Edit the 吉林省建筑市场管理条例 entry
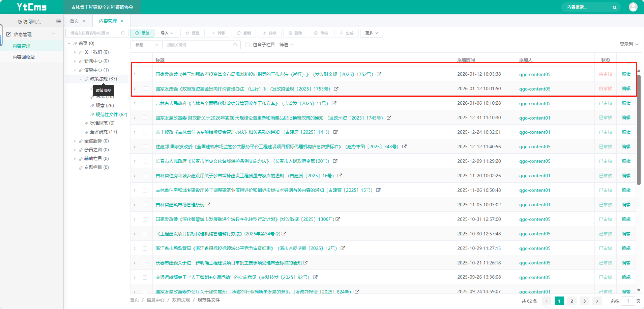Screen dimensions: 644x309 pos(626,205)
